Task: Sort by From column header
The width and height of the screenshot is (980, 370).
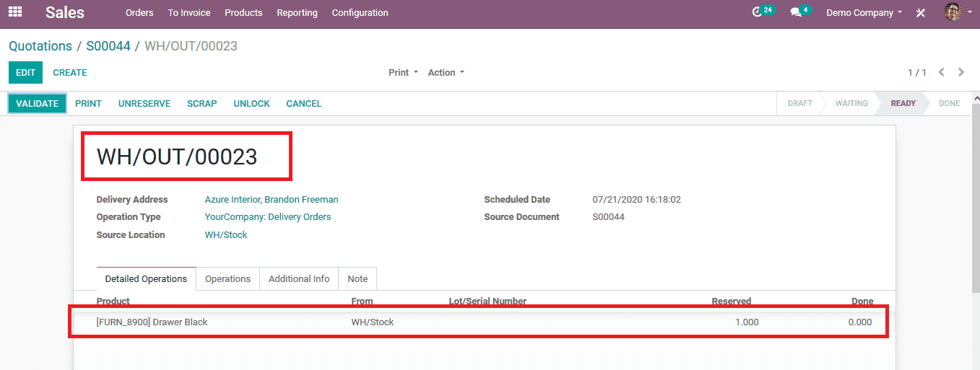Action: pos(363,301)
